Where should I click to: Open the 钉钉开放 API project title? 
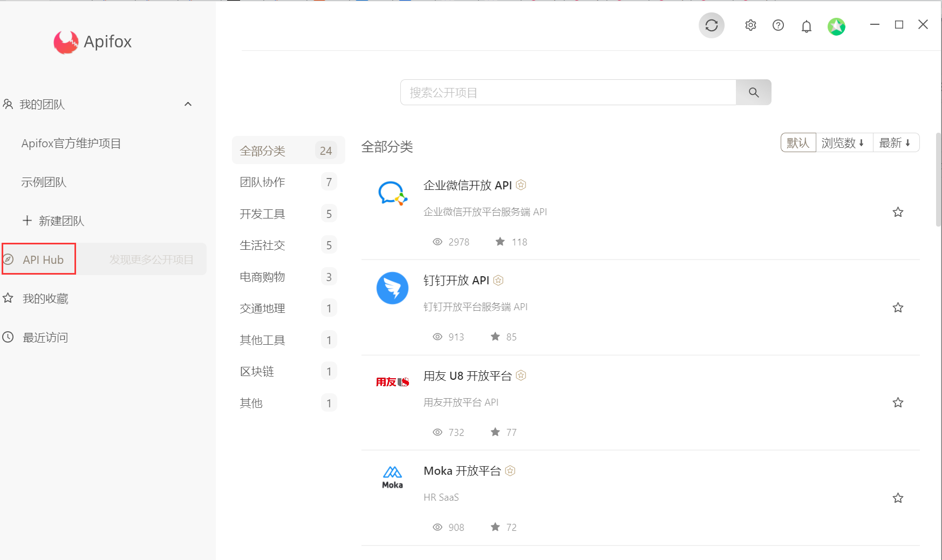(x=456, y=281)
